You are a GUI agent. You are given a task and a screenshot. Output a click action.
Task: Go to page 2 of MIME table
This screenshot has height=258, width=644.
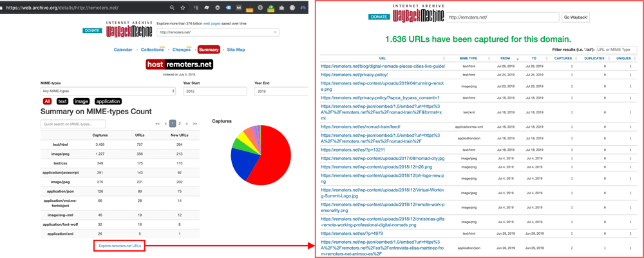[180, 123]
